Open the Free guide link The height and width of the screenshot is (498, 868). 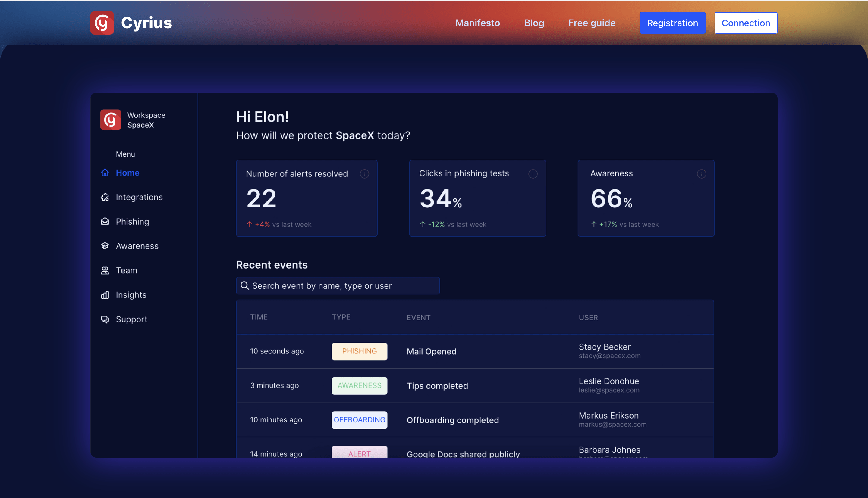[x=592, y=23]
